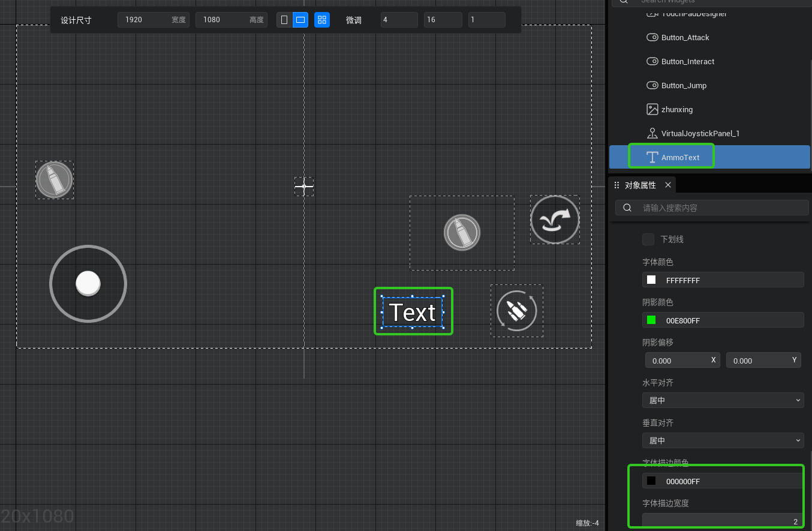Screen dimensions: 812x531
Task: Click the 微调 field showing 1
Action: [486, 20]
